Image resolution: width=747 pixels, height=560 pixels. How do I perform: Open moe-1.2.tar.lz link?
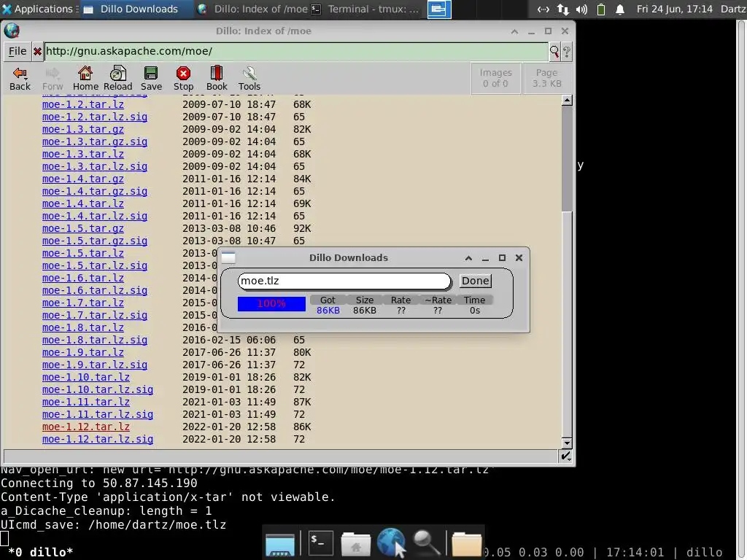coord(83,104)
